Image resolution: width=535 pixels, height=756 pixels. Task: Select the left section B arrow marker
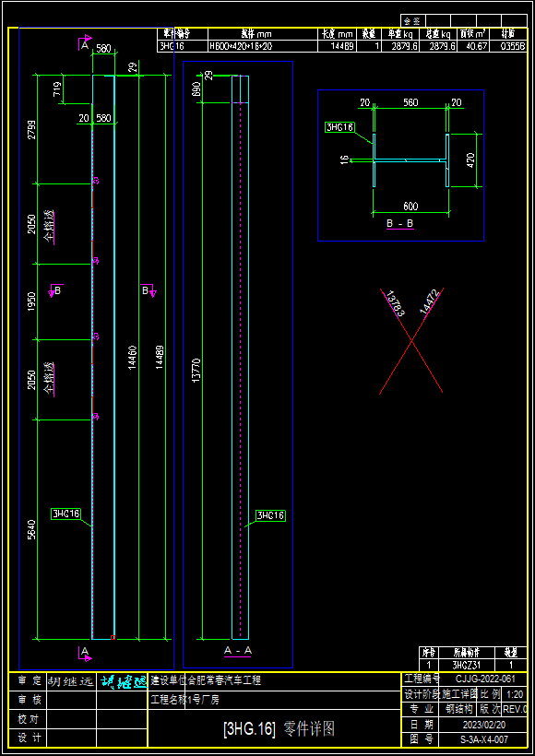(x=56, y=290)
